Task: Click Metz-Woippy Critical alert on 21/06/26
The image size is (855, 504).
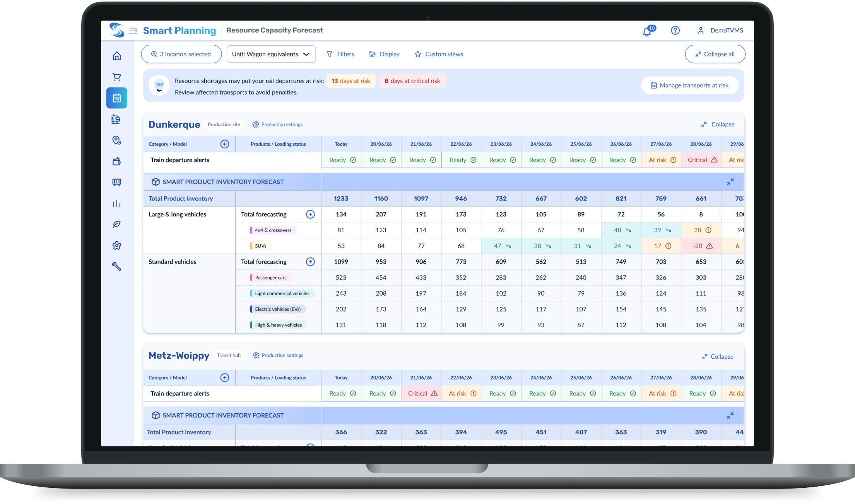Action: pyautogui.click(x=421, y=393)
